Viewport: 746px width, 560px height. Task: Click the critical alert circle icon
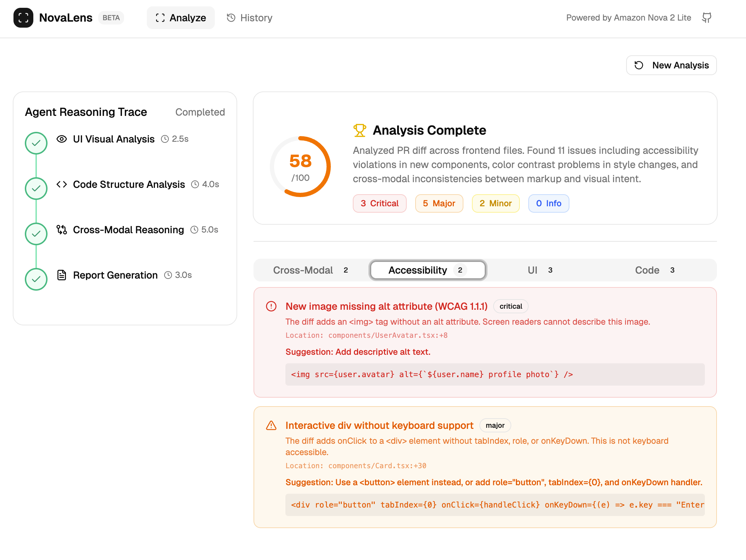pyautogui.click(x=271, y=306)
